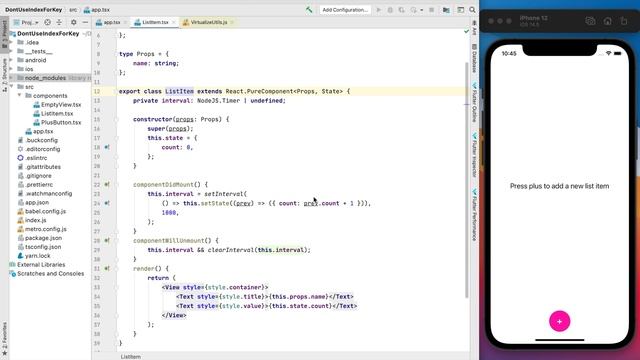Click green inspection checkmark in editor
640x360 pixels.
(467, 31)
